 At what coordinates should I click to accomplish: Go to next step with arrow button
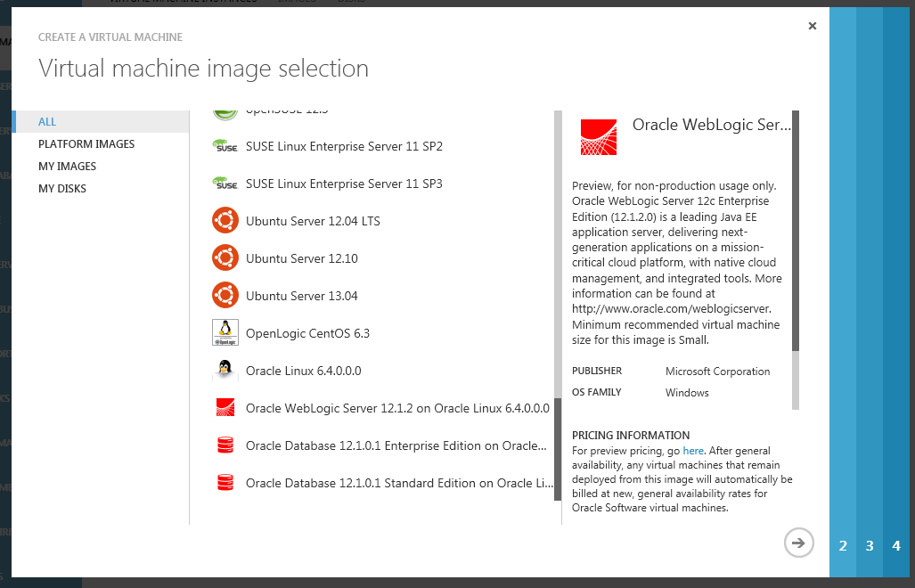tap(799, 542)
